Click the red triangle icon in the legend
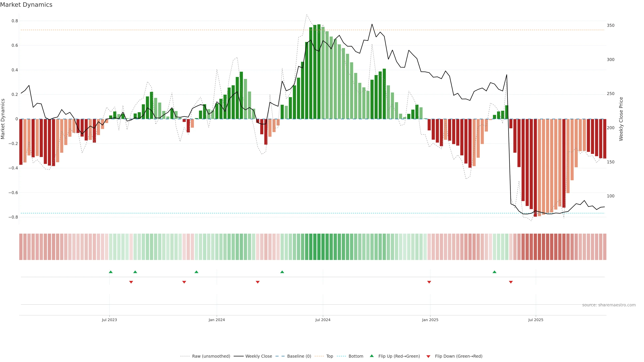Screen dimensions: 644x362 [428, 356]
